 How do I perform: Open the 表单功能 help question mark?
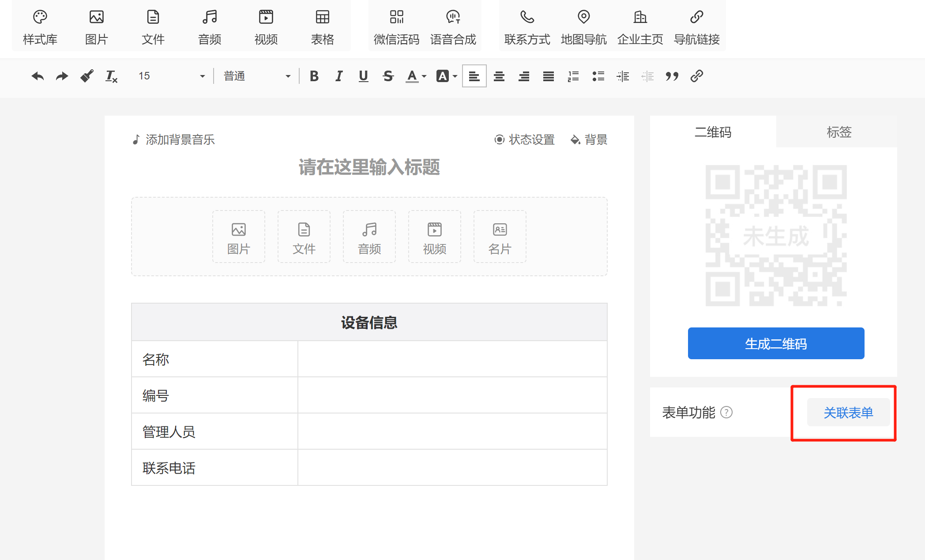(726, 412)
